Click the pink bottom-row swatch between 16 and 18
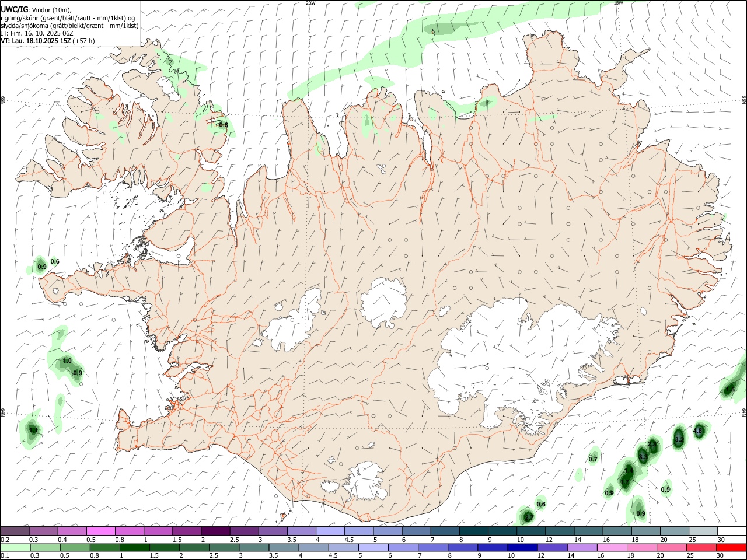 612,547
